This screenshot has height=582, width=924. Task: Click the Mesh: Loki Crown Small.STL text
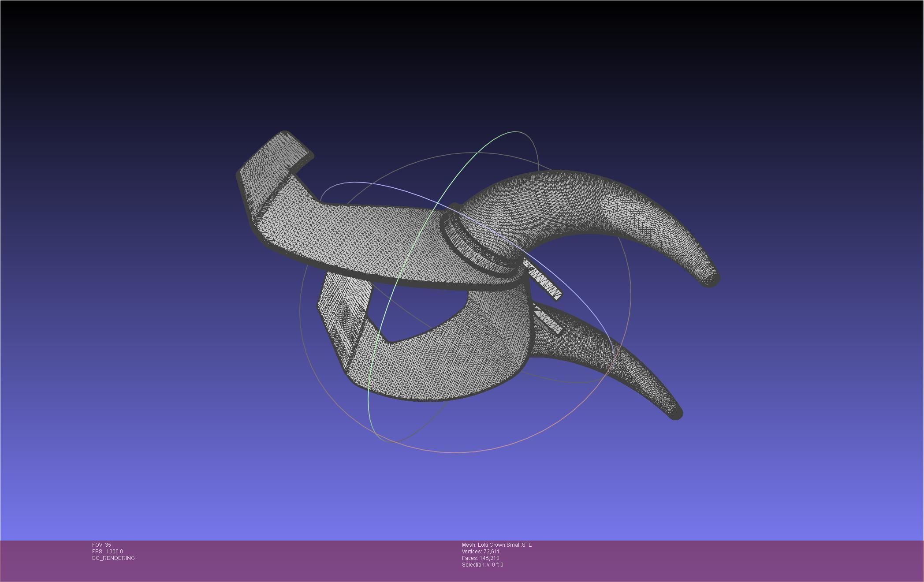coord(497,545)
